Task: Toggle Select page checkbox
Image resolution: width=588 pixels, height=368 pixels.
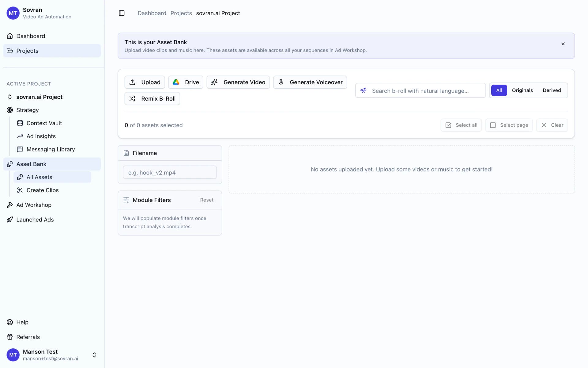Action: point(509,125)
